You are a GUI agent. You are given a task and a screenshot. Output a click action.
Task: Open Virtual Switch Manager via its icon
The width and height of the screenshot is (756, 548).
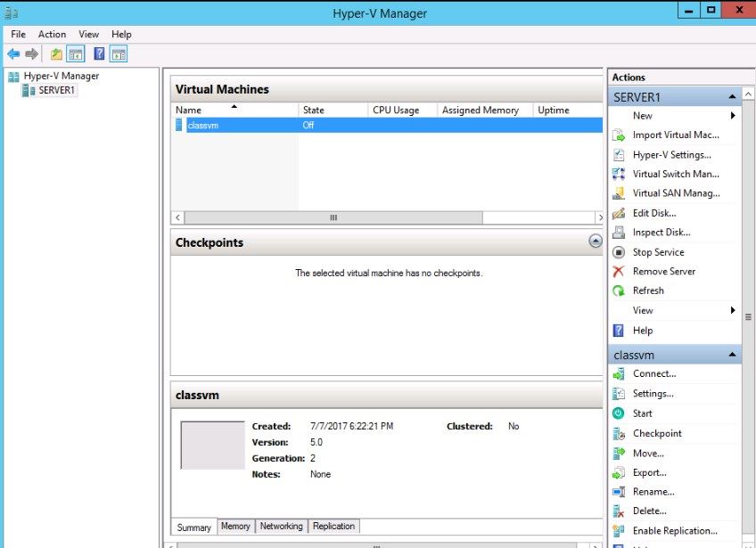(619, 175)
